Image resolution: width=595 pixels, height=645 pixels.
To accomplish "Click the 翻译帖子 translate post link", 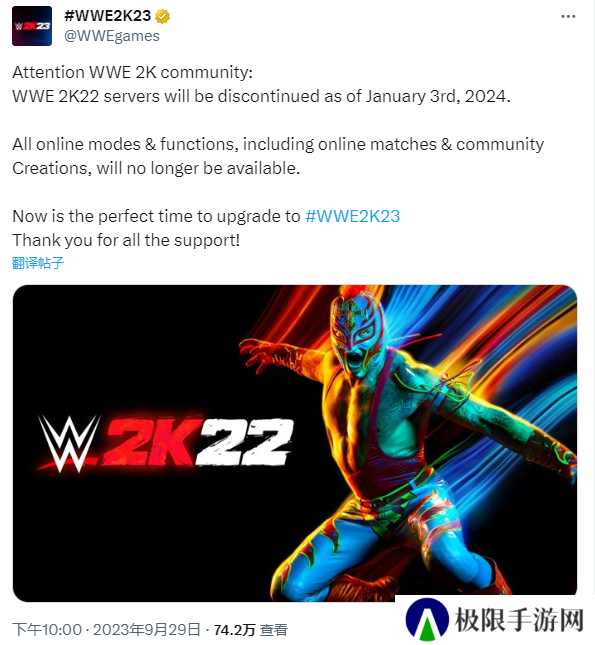I will (38, 263).
